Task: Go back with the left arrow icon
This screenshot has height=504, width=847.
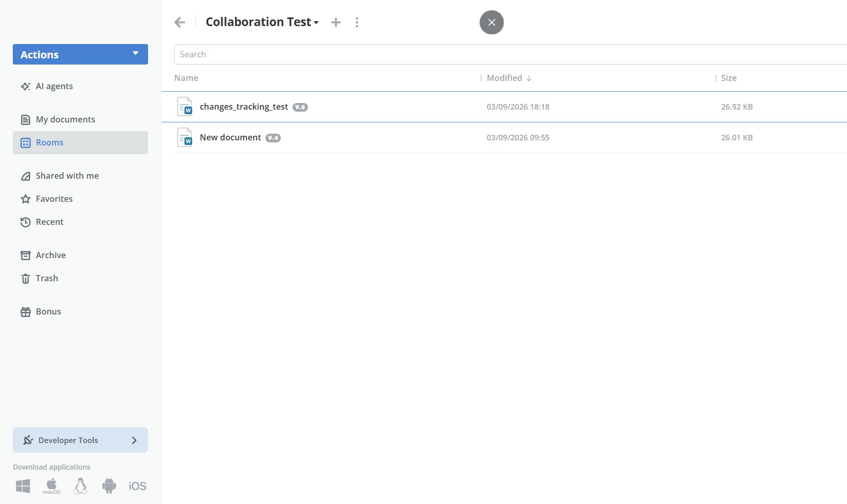Action: click(179, 22)
